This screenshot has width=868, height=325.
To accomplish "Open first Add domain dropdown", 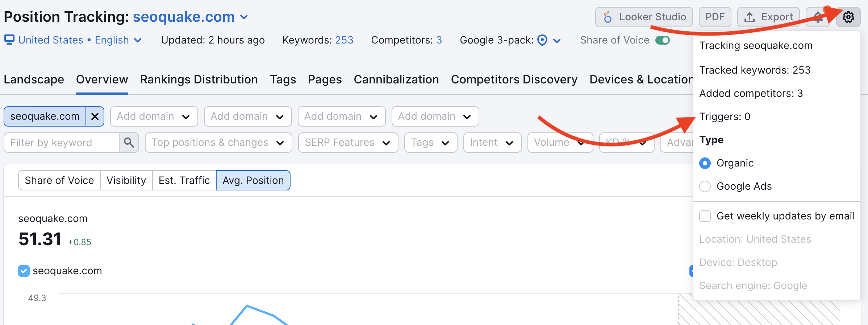I will tap(154, 116).
